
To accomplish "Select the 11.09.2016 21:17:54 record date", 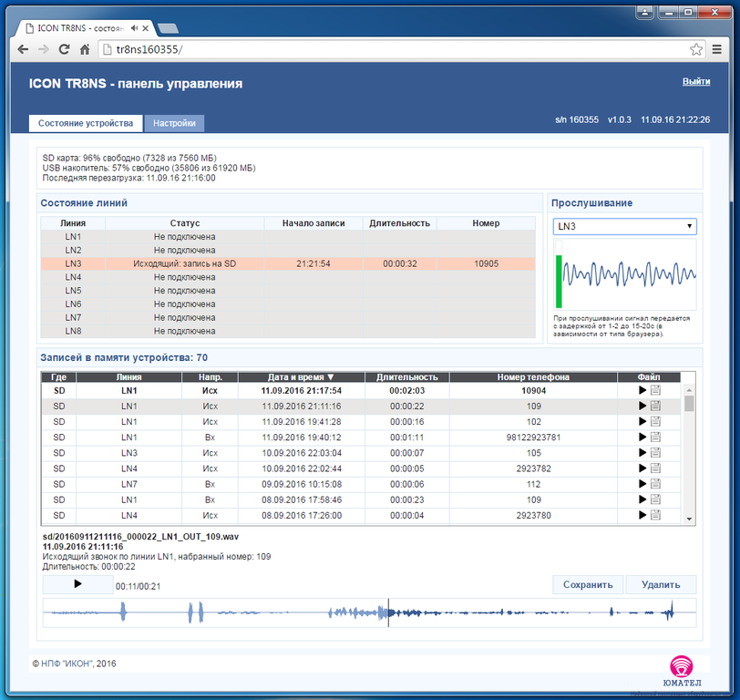I will pos(301,390).
